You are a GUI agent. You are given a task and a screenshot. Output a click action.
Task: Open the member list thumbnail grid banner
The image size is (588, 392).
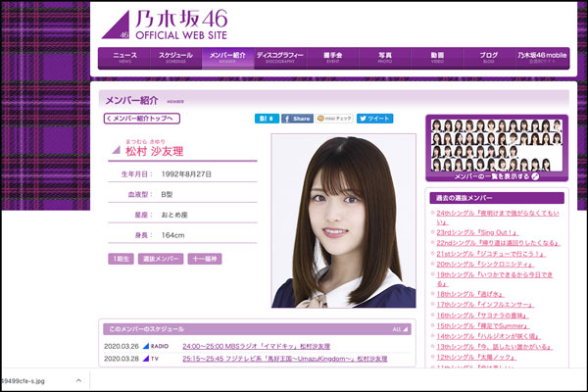tap(496, 148)
